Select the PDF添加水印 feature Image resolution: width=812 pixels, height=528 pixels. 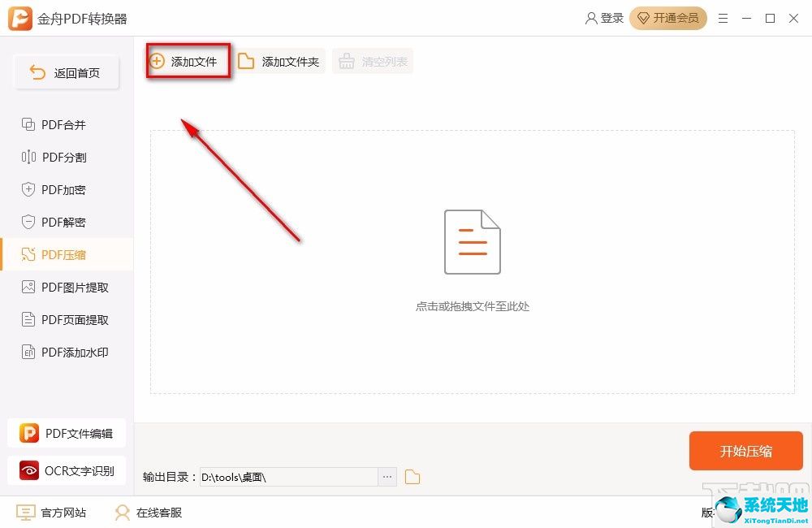[x=67, y=352]
